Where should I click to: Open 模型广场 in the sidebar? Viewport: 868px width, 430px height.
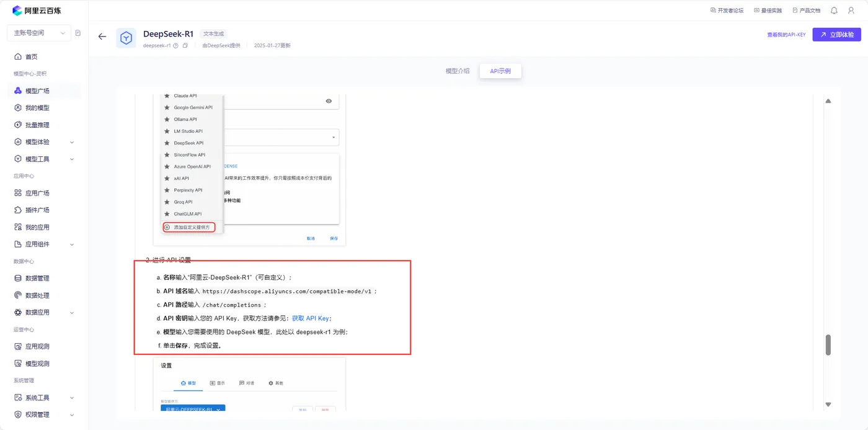pos(44,91)
